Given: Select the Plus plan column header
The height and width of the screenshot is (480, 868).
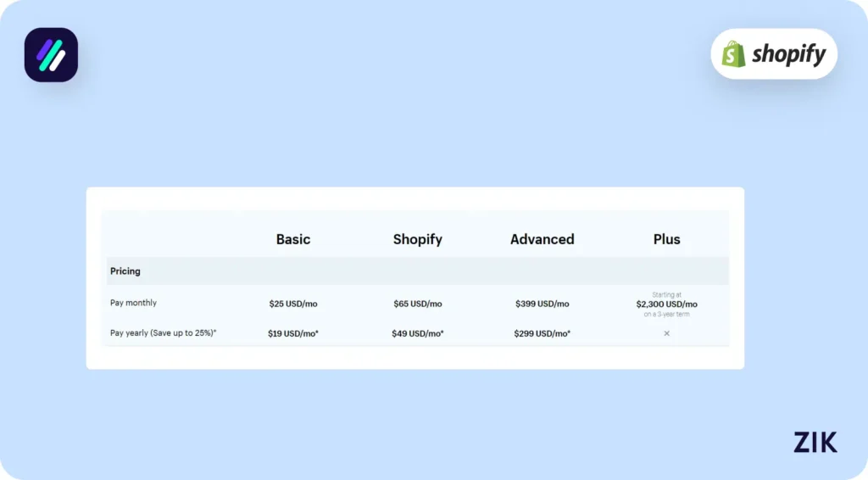Looking at the screenshot, I should (x=666, y=239).
